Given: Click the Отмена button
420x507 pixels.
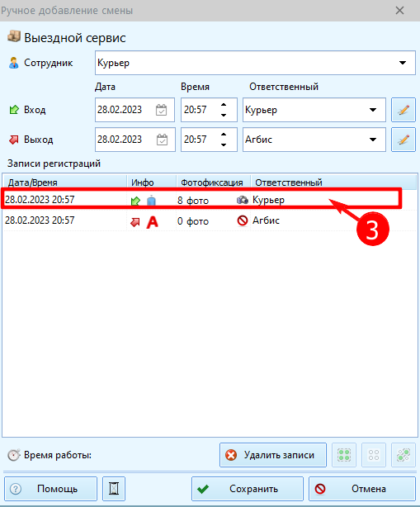Looking at the screenshot, I should tap(362, 489).
